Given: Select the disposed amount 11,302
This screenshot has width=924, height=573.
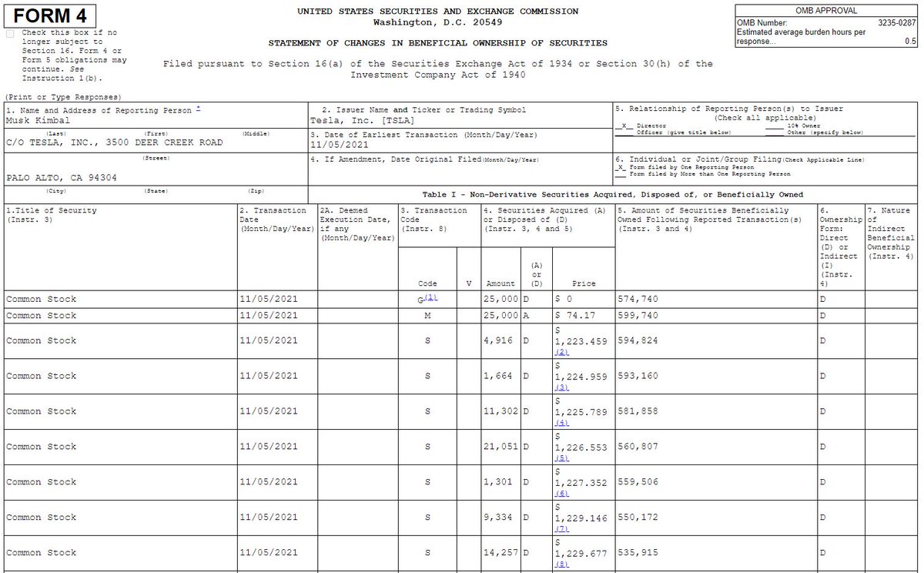Looking at the screenshot, I should point(500,411).
